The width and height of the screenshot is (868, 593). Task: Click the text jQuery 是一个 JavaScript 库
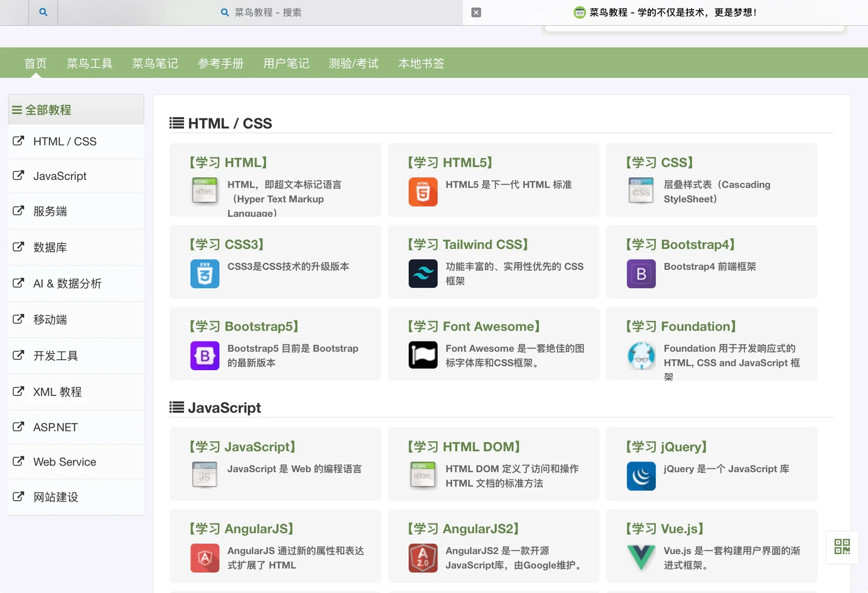point(726,469)
